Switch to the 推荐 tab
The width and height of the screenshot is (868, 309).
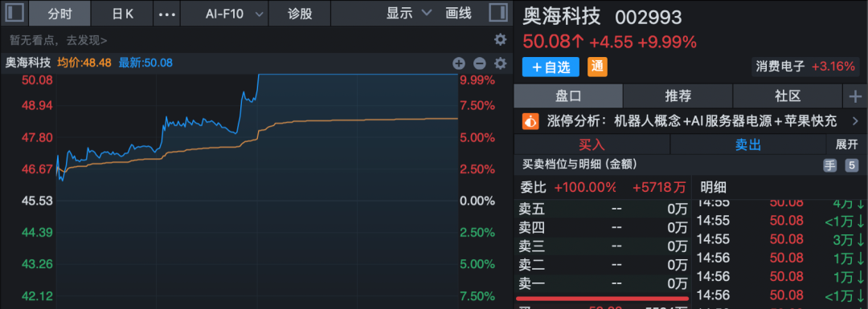(678, 96)
